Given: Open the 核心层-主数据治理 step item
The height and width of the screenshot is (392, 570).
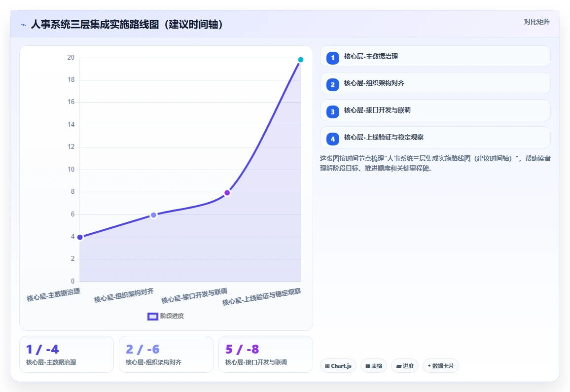Looking at the screenshot, I should (435, 56).
